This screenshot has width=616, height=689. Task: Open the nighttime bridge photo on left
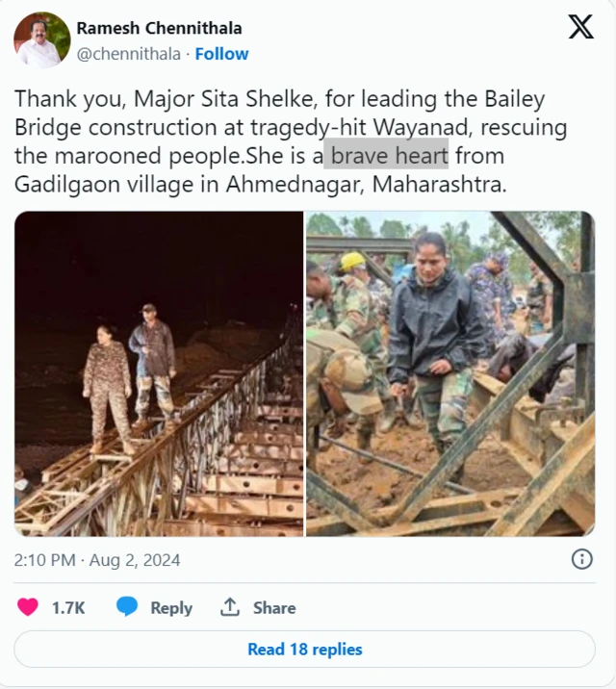point(159,373)
